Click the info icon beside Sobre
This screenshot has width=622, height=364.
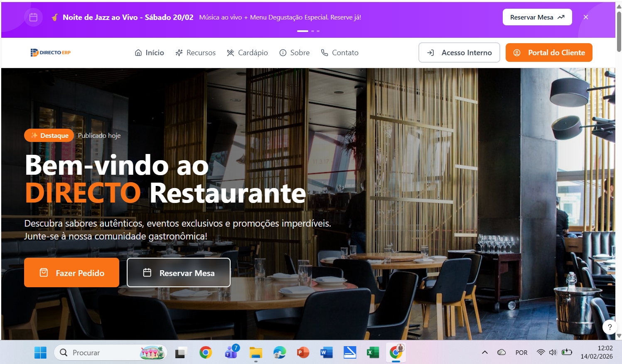point(283,52)
